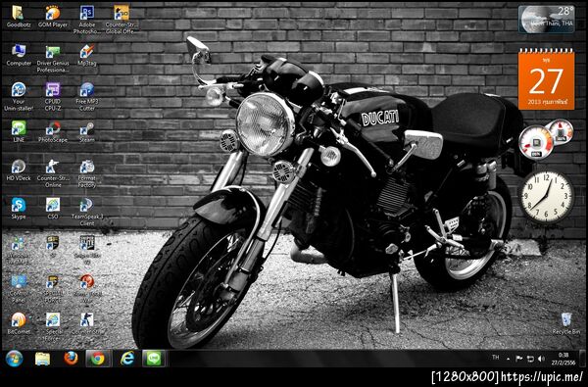The image size is (588, 387).
Task: Change the TH input language indicator
Action: (496, 358)
